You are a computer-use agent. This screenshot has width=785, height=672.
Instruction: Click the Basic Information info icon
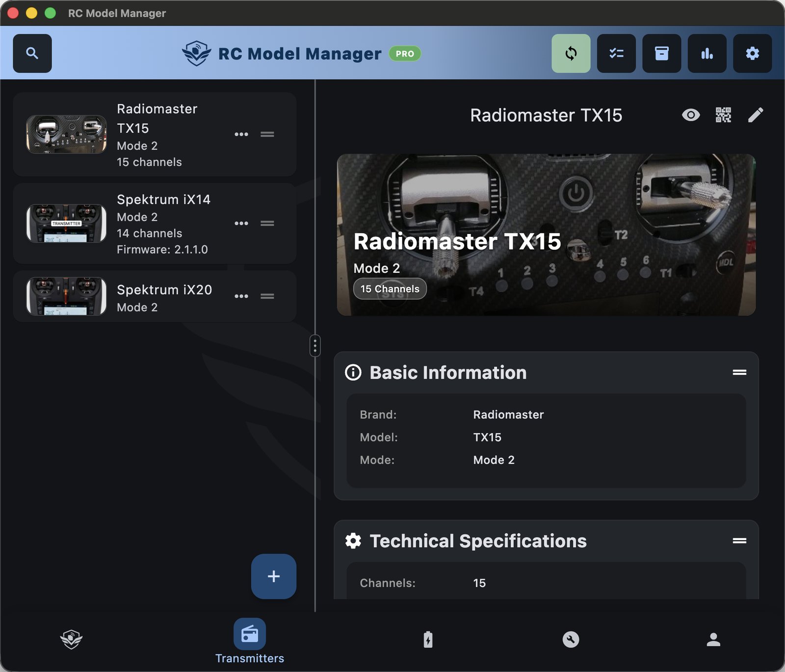coord(353,373)
